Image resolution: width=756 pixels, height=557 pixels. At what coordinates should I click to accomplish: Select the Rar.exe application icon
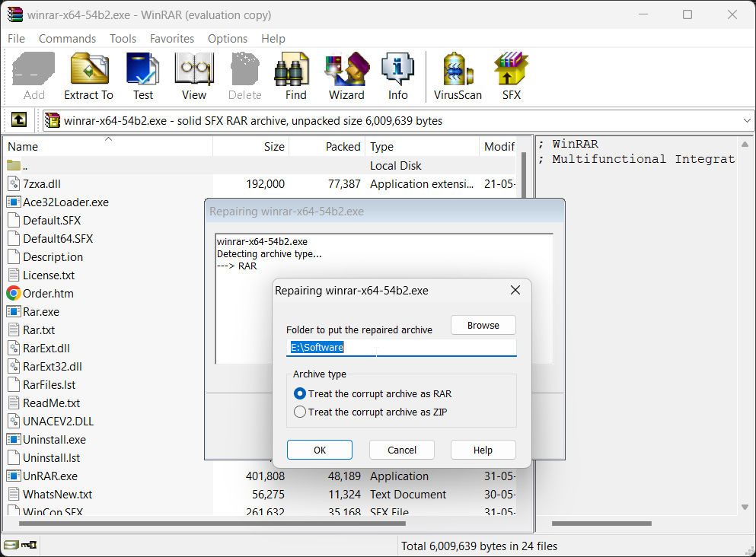pos(14,311)
